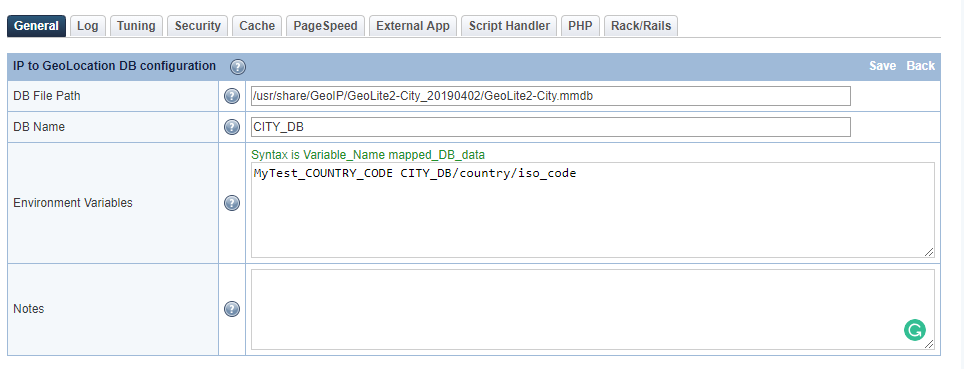Show help for DB Name field
Image resolution: width=970 pixels, height=369 pixels.
(231, 127)
